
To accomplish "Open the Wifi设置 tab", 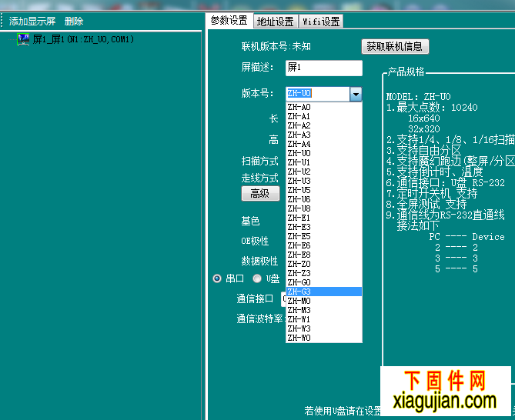I will click(321, 22).
